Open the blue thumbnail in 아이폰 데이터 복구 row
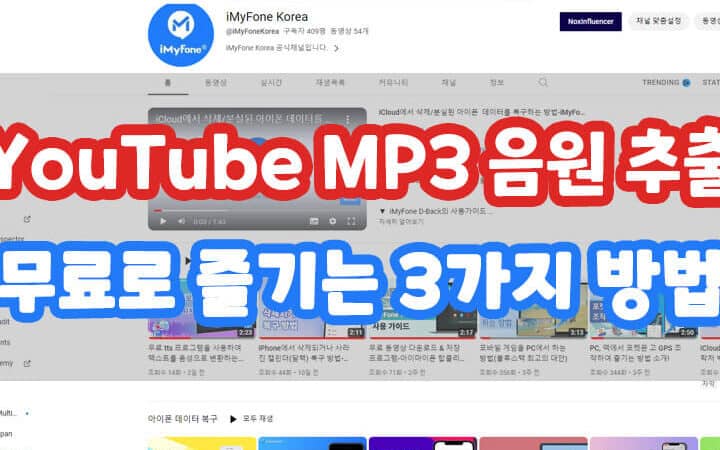Viewport: 720px width, 450px height. tap(312, 444)
